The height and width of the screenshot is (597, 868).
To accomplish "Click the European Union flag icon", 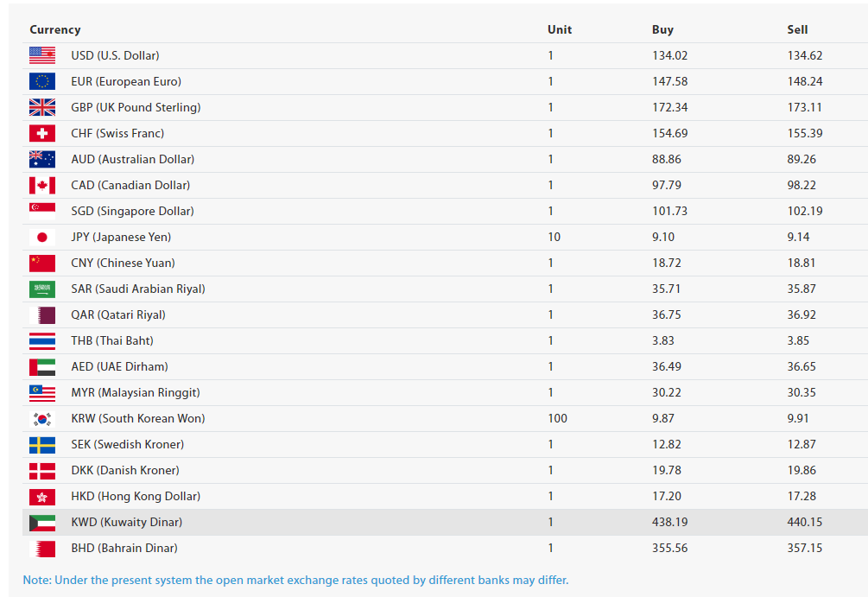I will (x=41, y=81).
